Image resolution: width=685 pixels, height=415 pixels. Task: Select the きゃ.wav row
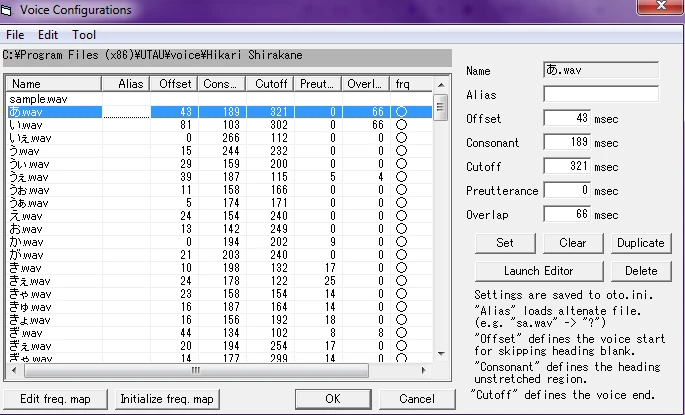tap(220, 294)
